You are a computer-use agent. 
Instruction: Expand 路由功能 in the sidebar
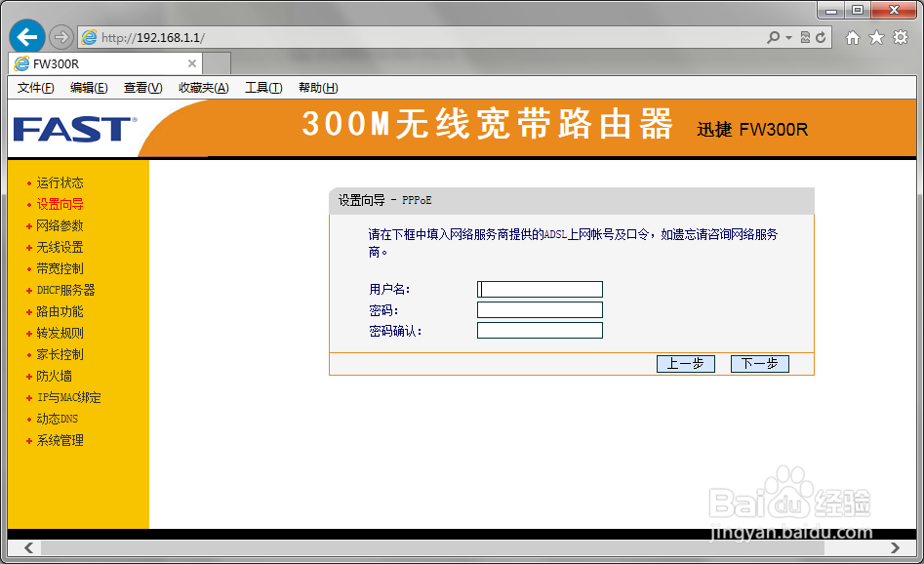point(60,312)
